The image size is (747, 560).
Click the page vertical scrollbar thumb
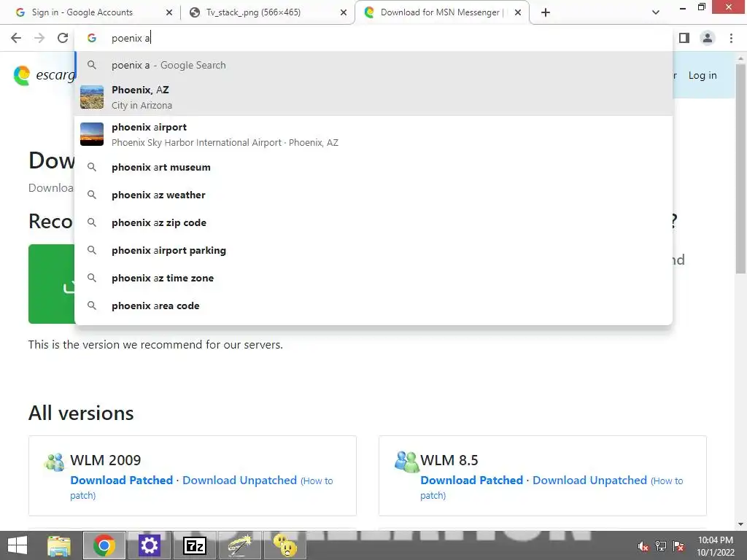740,169
